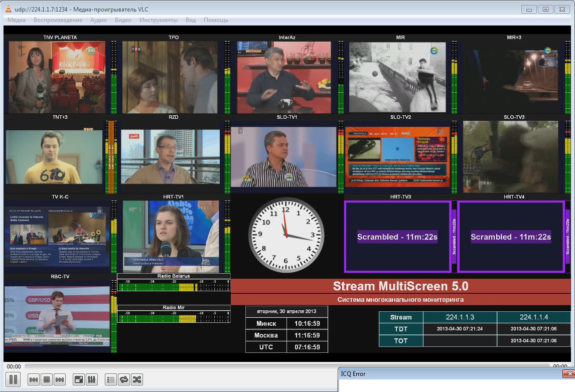575x392 pixels.
Task: Click the SLO-TV3 channel video
Action: tap(511, 157)
